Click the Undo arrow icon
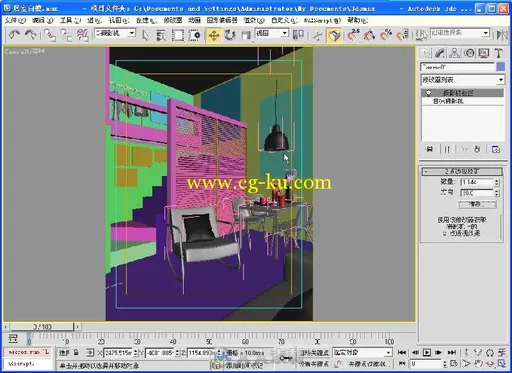512x373 pixels. 14,35
